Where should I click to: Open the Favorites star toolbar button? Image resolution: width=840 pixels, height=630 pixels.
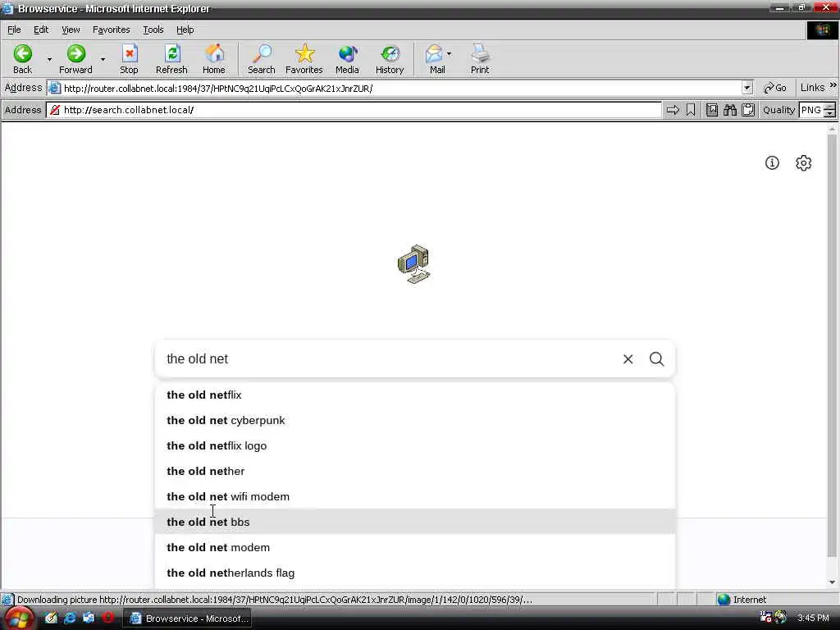click(x=304, y=59)
